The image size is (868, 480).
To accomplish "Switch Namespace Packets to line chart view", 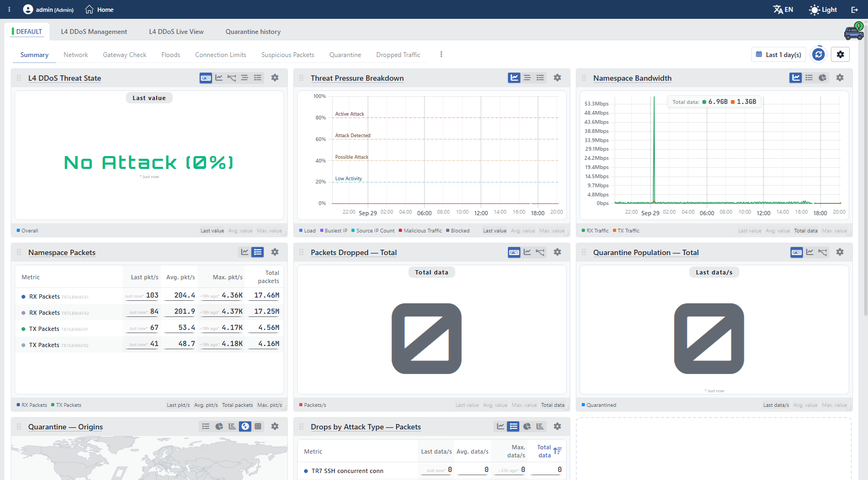I will point(245,252).
